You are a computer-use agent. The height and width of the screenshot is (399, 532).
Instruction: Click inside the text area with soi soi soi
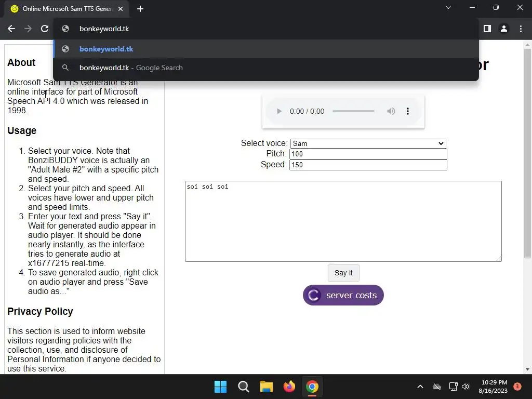(343, 221)
